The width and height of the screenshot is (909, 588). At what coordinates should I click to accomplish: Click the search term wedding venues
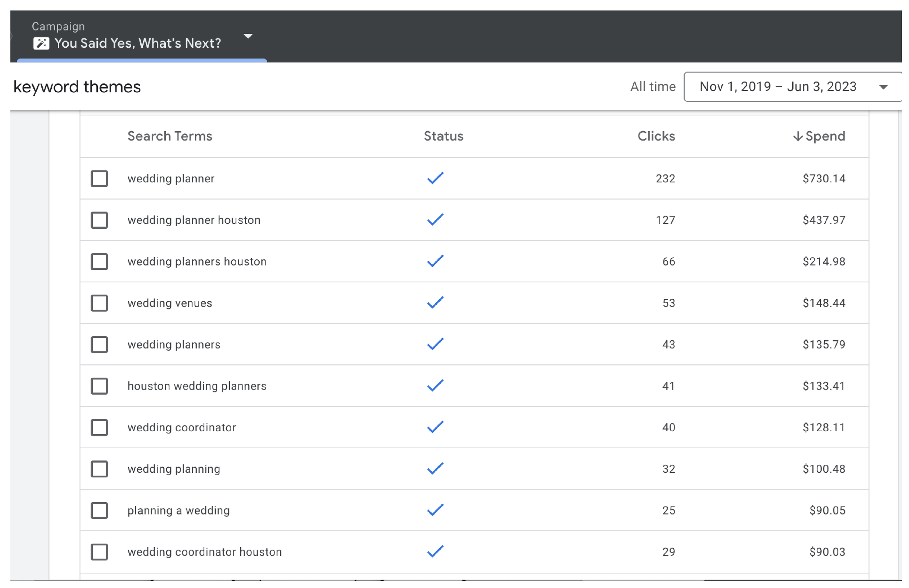[x=170, y=303]
